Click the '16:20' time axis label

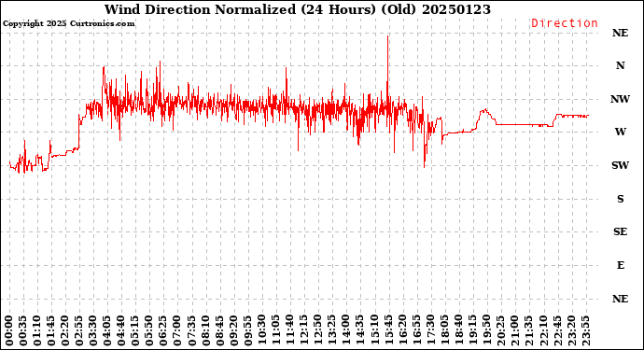tap(402, 330)
